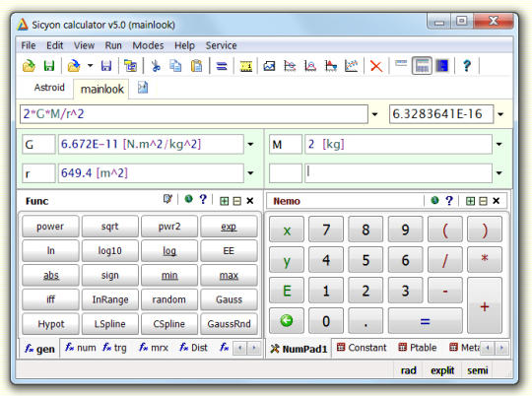The image size is (532, 396).
Task: Click the plot graph icon
Action: [x=269, y=66]
